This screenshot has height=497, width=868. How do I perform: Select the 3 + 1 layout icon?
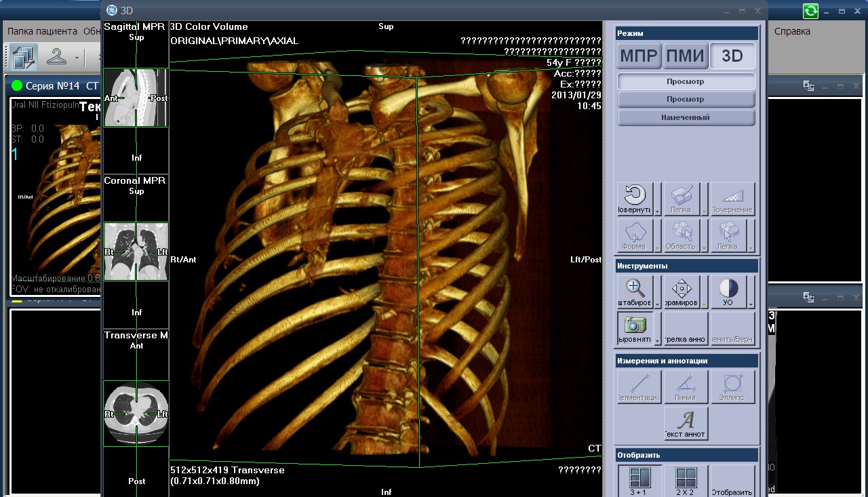click(x=639, y=481)
